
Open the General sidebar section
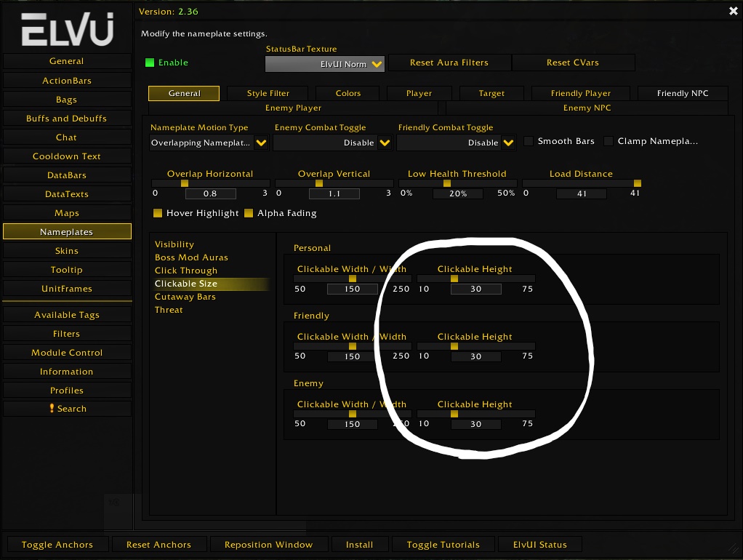[x=67, y=61]
